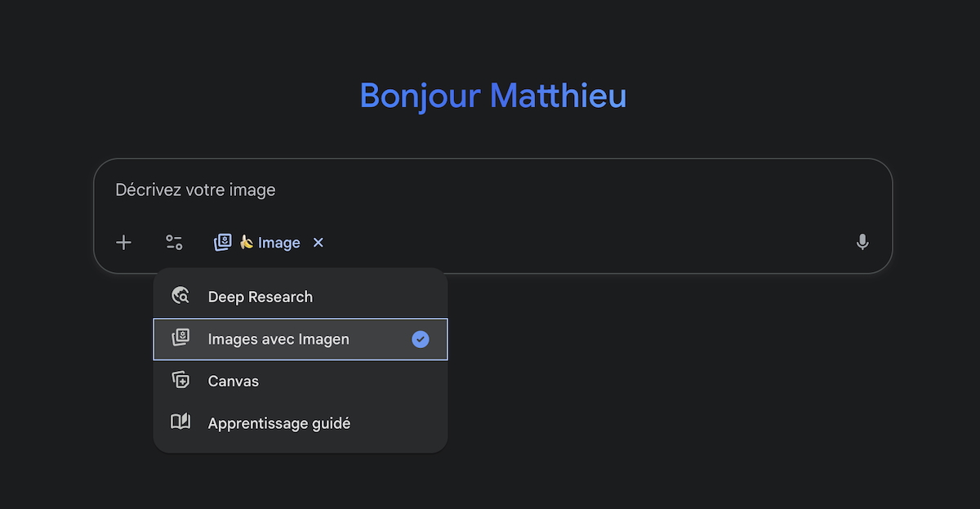This screenshot has width=980, height=509.
Task: Click the Bonjour Matthieu greeting heading
Action: click(x=492, y=96)
